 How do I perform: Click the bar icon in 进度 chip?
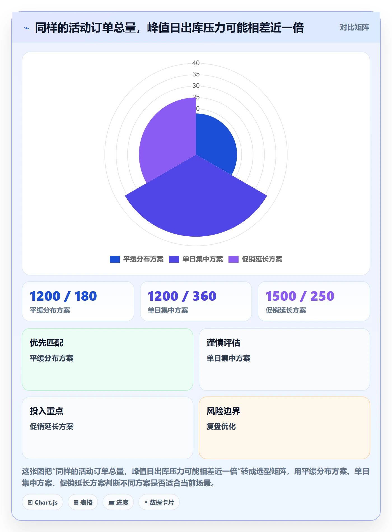[111, 503]
